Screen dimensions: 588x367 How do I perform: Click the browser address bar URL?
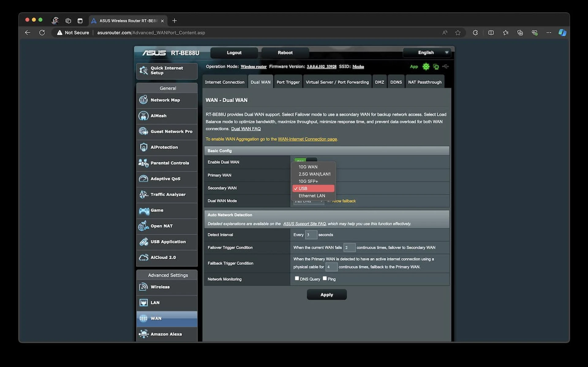151,32
